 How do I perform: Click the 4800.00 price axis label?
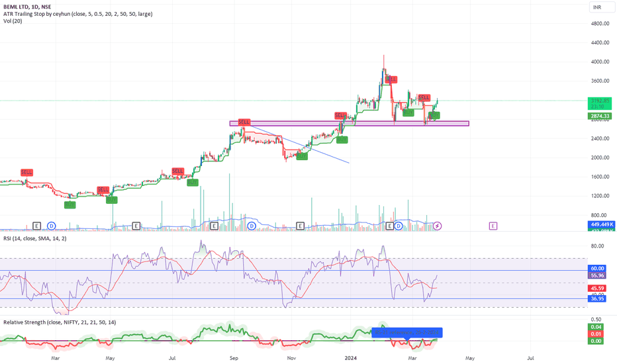click(x=600, y=24)
